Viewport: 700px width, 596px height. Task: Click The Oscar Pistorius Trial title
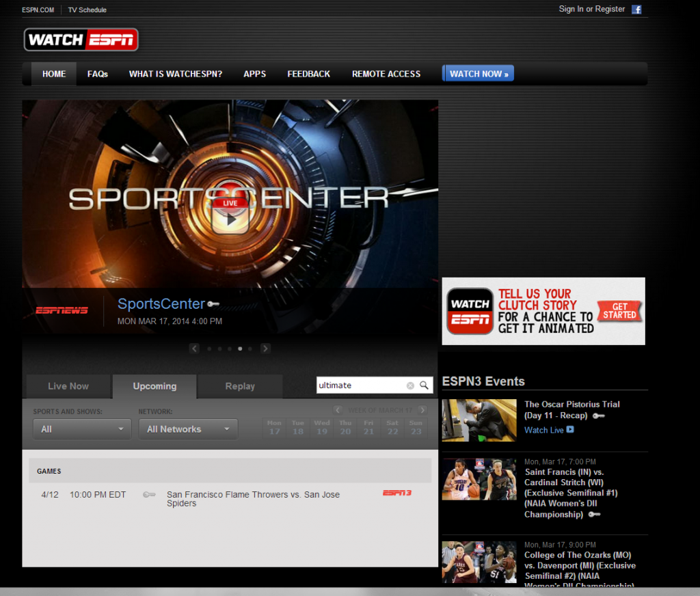[x=572, y=410]
